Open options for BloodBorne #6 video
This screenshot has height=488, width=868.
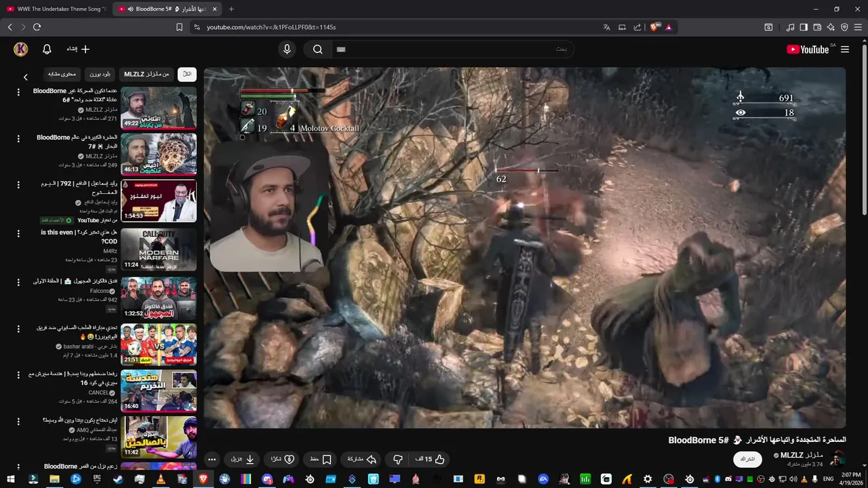(18, 91)
